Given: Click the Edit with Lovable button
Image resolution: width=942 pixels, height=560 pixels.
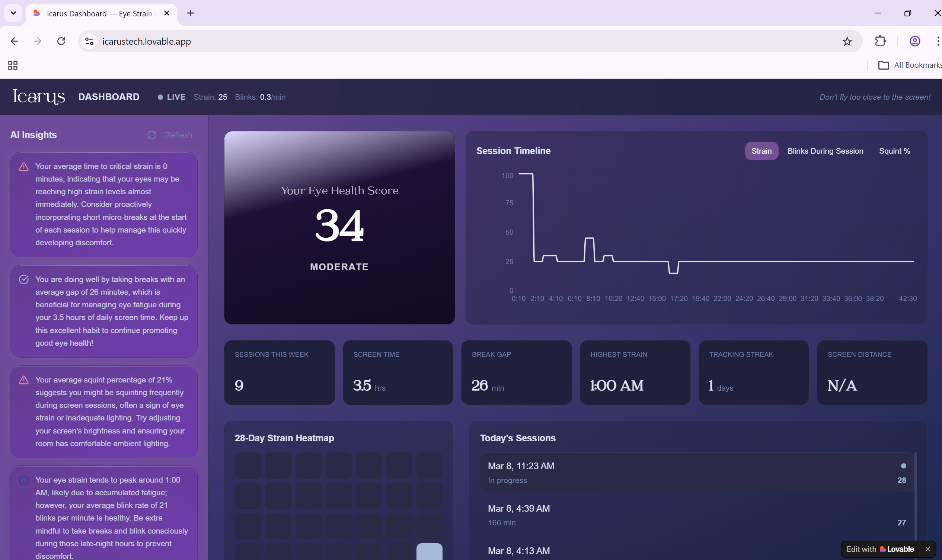Looking at the screenshot, I should [x=880, y=549].
